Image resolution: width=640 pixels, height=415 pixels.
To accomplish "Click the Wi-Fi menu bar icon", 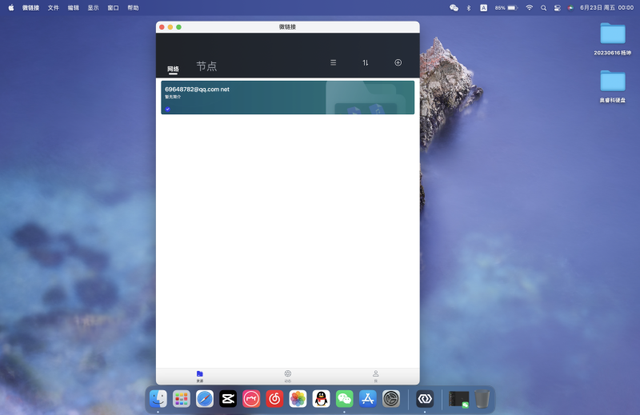I will click(529, 8).
